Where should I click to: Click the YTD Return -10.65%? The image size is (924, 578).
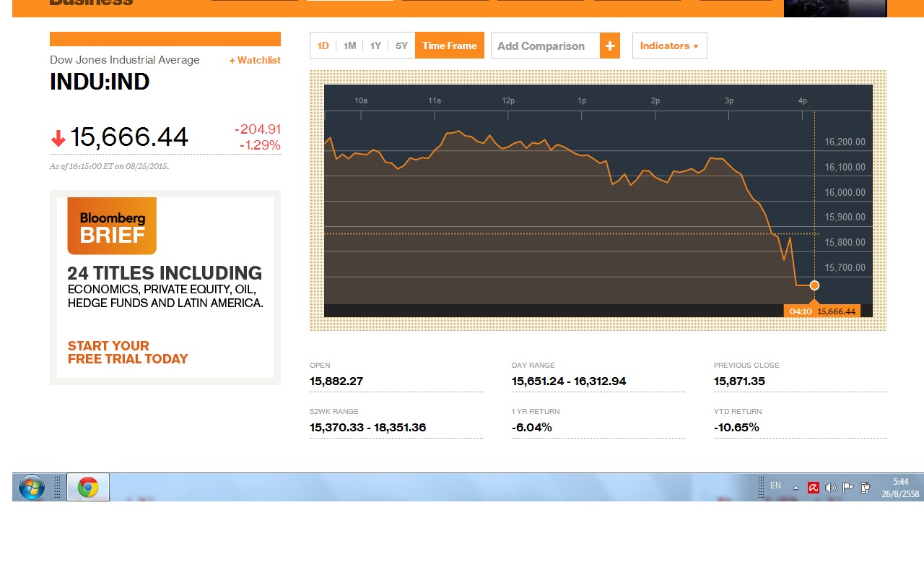point(736,427)
